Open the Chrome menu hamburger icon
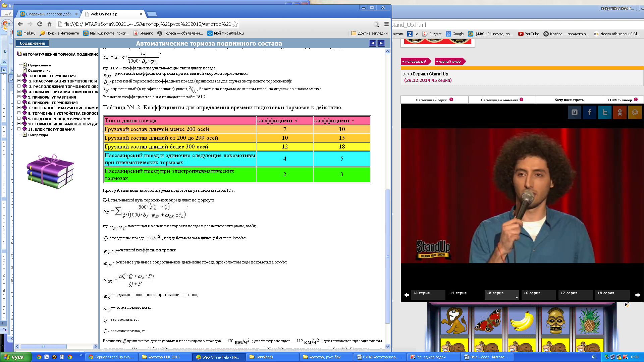The width and height of the screenshot is (644, 362). pos(386,24)
